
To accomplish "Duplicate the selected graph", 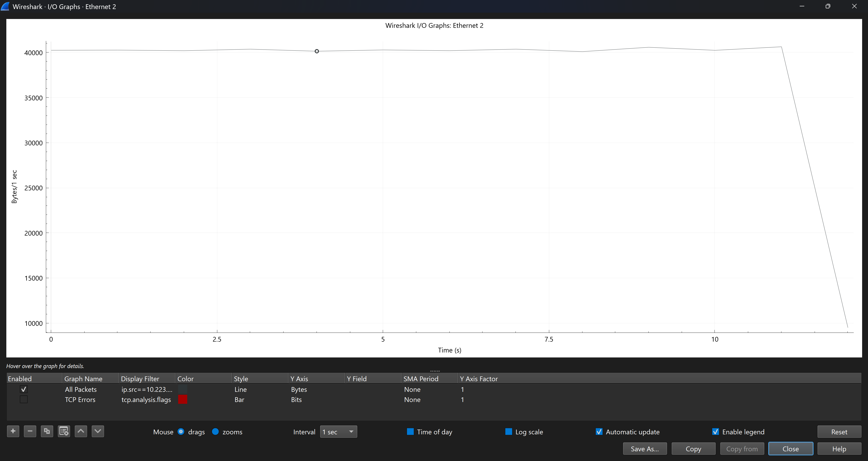I will pos(47,431).
